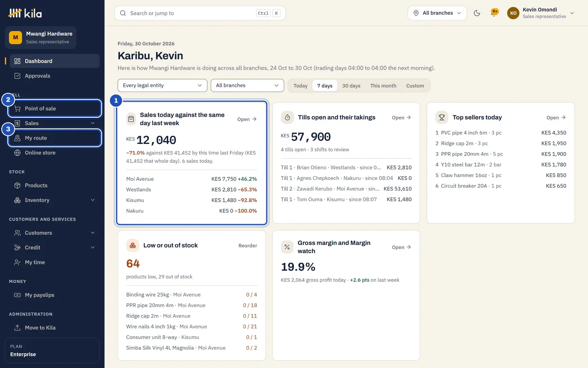588x368 pixels.
Task: Open Top sellers today
Action: click(556, 118)
